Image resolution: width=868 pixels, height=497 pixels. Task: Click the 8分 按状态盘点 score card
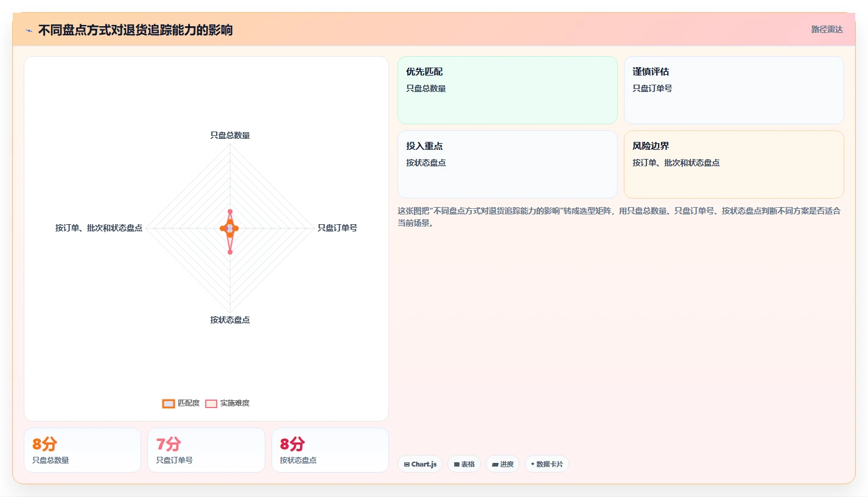pyautogui.click(x=330, y=450)
